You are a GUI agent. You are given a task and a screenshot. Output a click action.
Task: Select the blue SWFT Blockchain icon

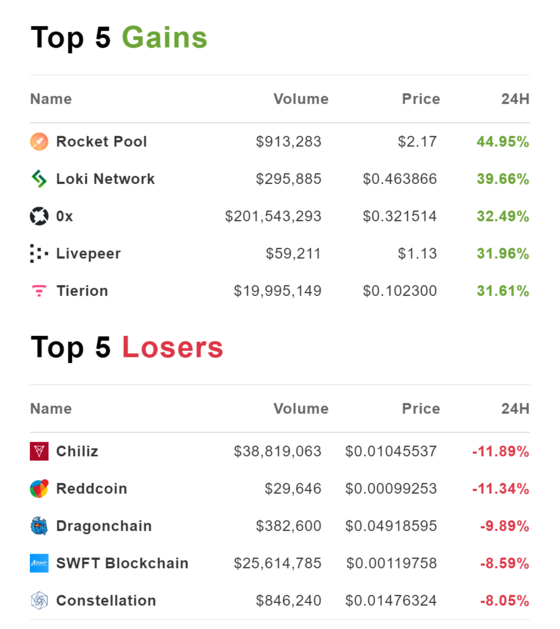click(x=39, y=563)
